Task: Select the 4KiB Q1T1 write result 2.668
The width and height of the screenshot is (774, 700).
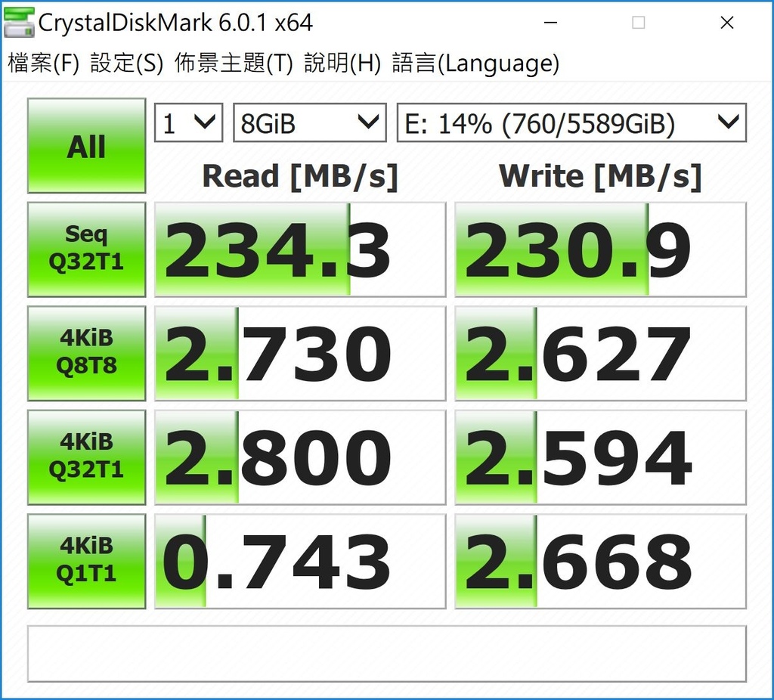Action: [x=600, y=561]
